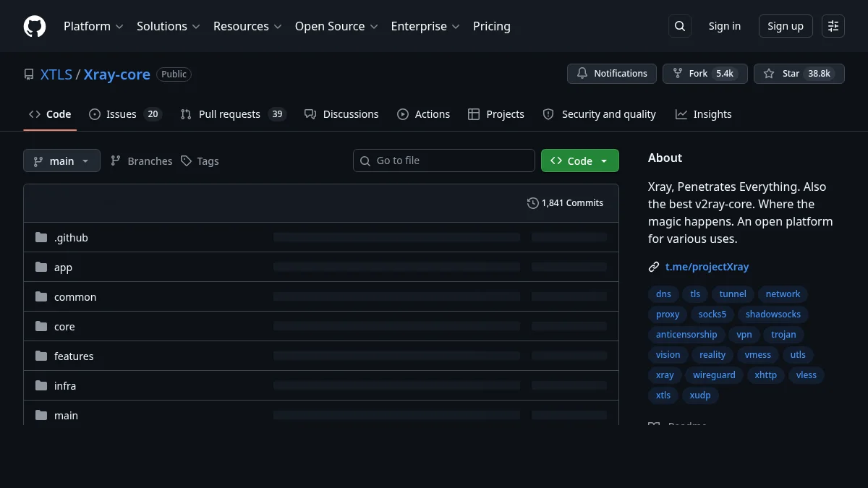868x488 pixels.
Task: Select the anticensorship topic tag
Action: point(686,335)
